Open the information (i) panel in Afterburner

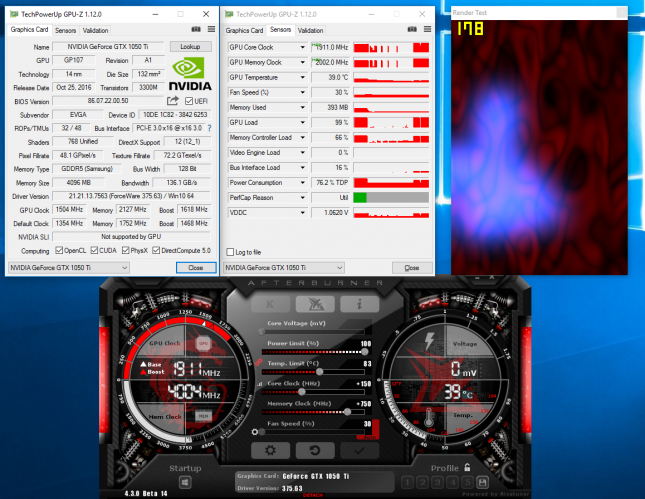[x=360, y=304]
